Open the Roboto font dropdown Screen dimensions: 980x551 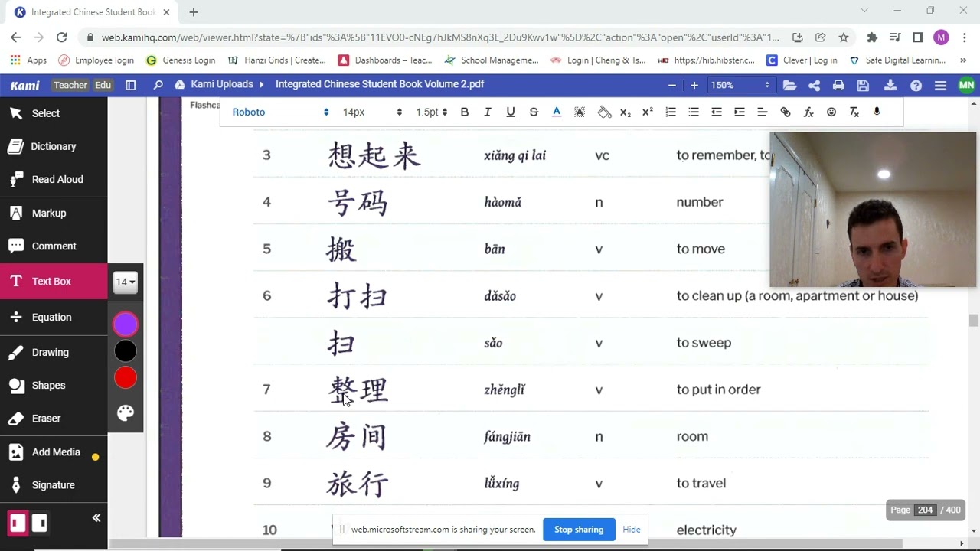280,112
